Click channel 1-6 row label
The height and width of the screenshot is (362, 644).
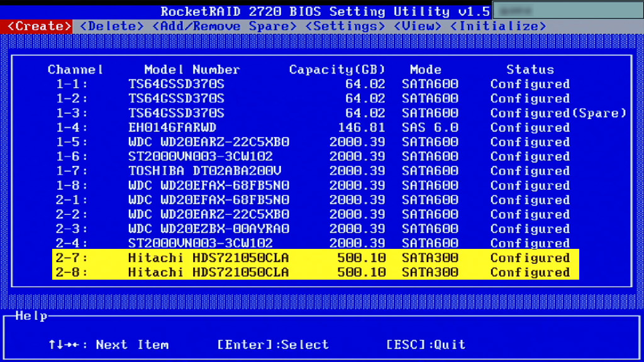72,156
